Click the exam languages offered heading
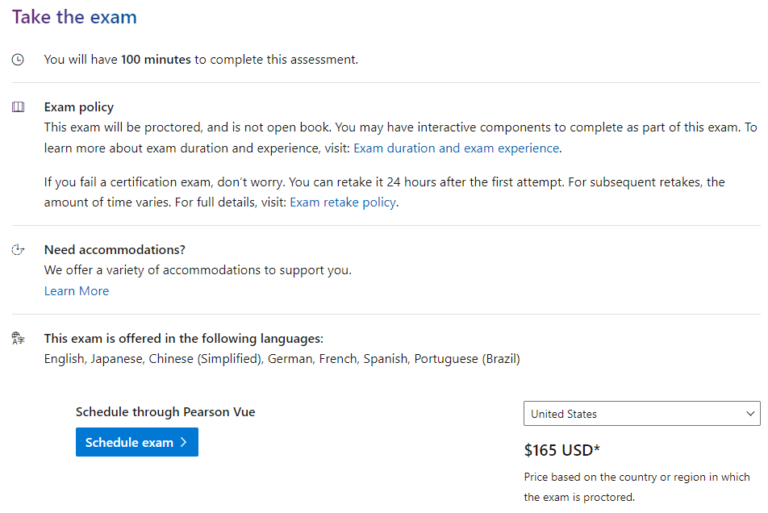Screen dimensions: 768x513 click(183, 338)
